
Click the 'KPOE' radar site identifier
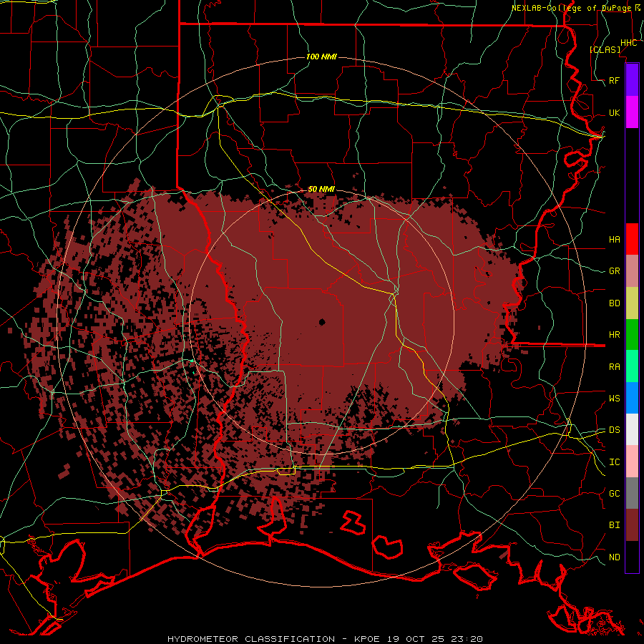(366, 639)
